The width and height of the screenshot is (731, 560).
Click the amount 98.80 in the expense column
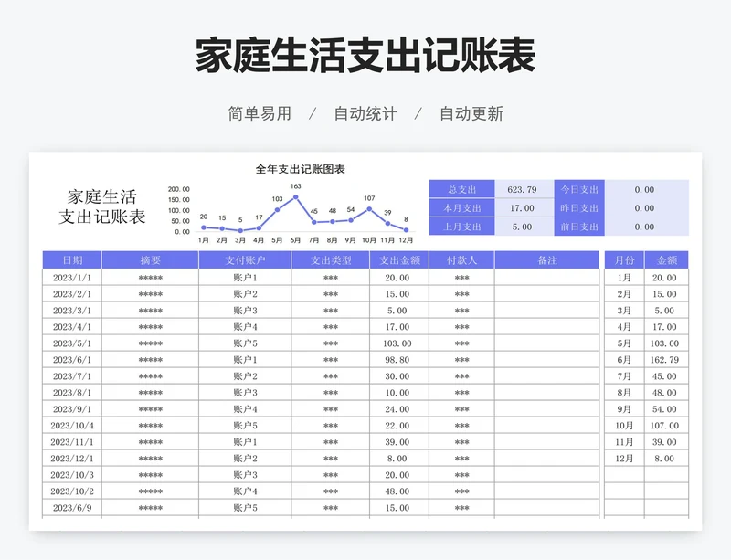coord(397,360)
